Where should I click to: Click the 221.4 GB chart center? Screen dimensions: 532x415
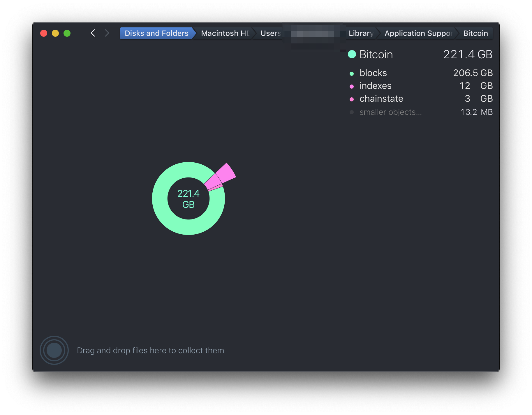tap(189, 198)
